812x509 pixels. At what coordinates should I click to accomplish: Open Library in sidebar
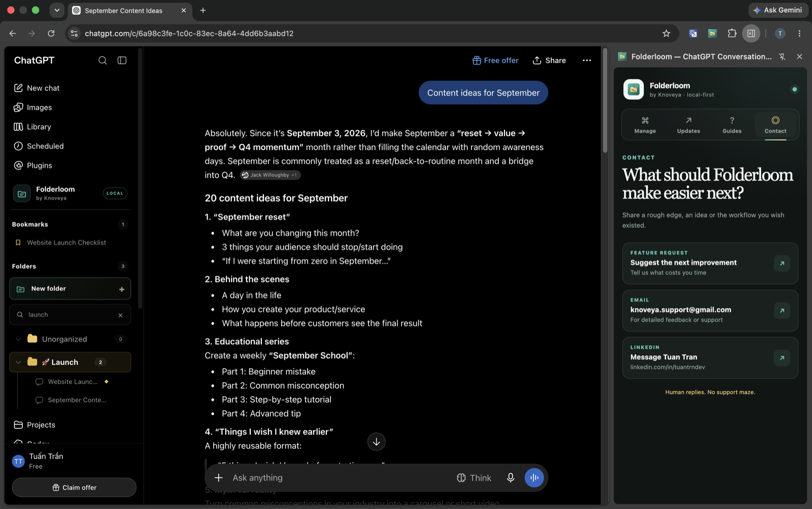[32, 126]
